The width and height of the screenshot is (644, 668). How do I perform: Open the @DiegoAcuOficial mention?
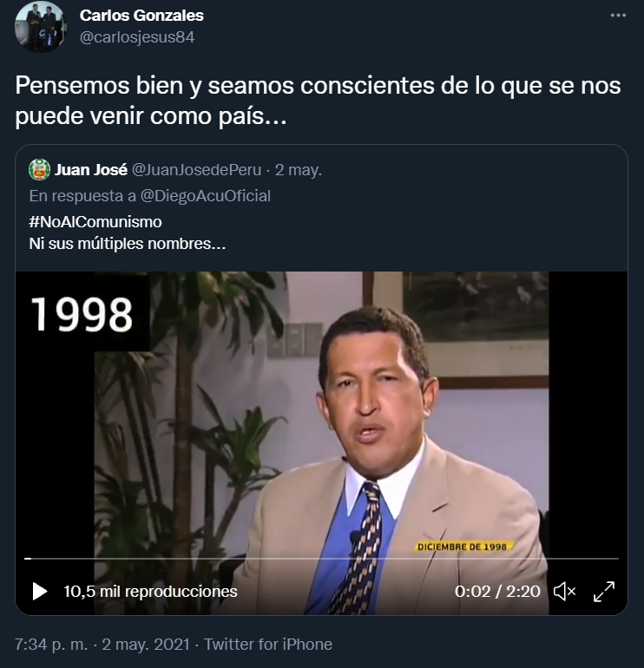[x=206, y=196]
